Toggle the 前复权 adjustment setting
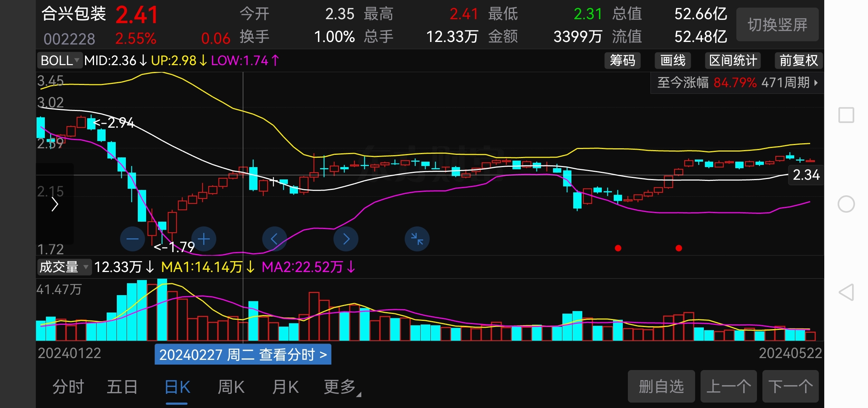This screenshot has width=868, height=408. (x=798, y=60)
